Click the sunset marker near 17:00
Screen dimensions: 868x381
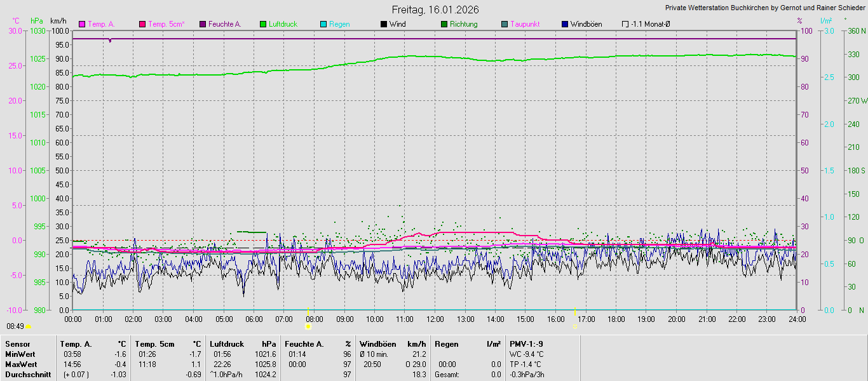click(x=574, y=326)
